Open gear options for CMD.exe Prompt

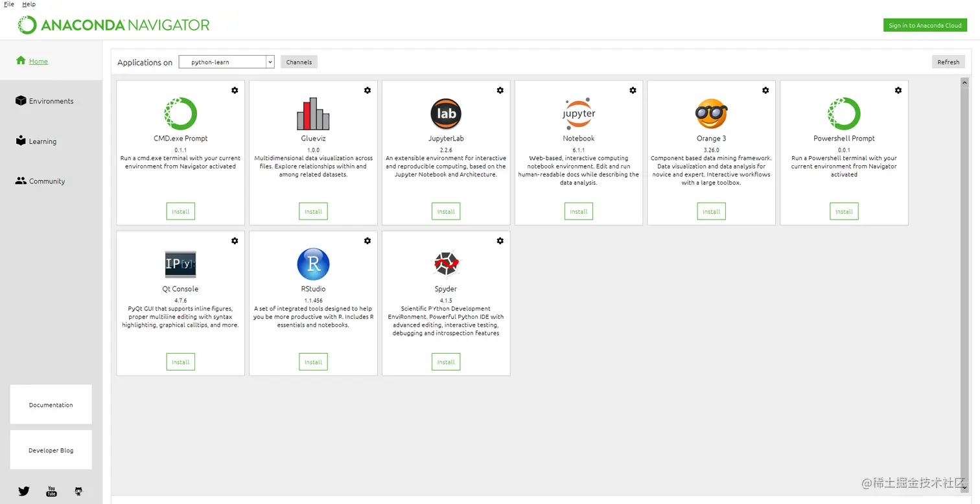[235, 91]
